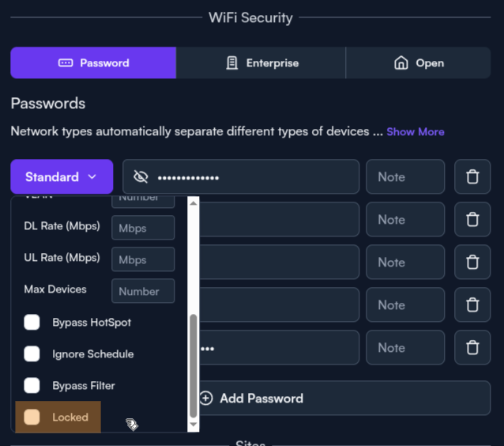
Task: Click the DL Rate Mbps input field
Action: point(143,228)
